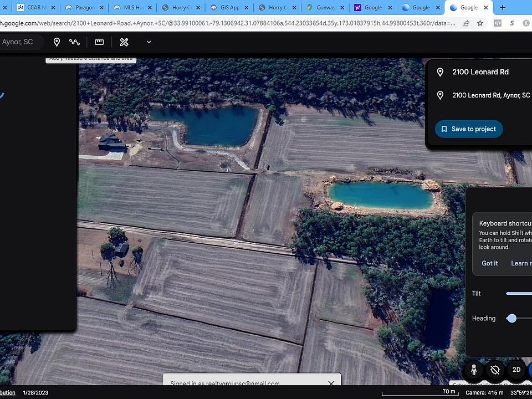Adjust the Heading slider handle
Viewport: 532px width, 399px height.
point(512,318)
